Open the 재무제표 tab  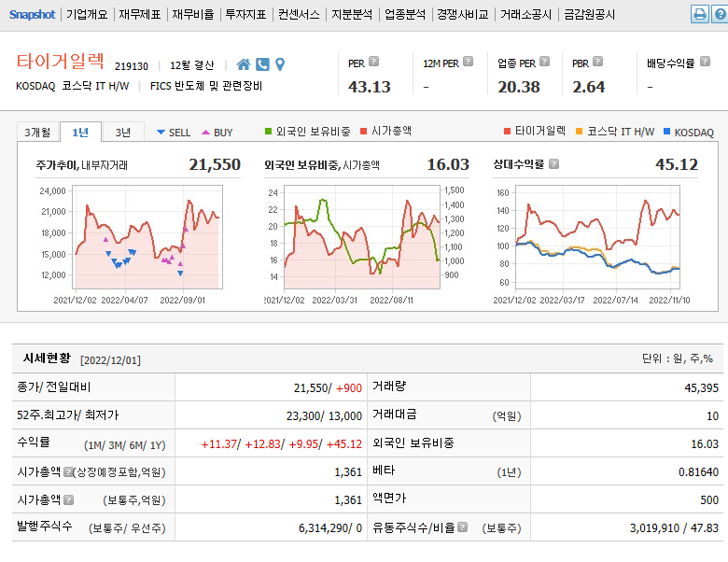pyautogui.click(x=140, y=14)
